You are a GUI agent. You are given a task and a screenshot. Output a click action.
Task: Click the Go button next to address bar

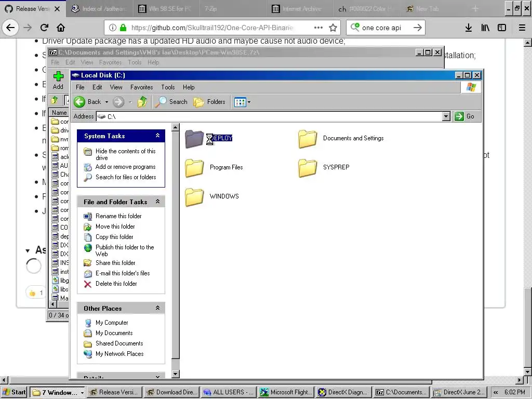[x=464, y=116]
